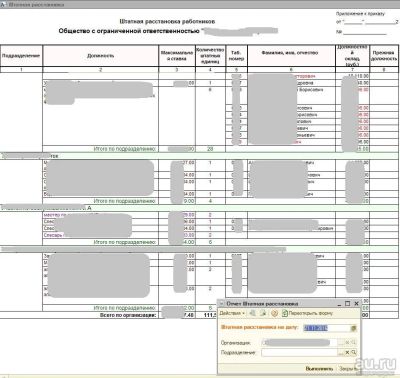Image resolution: width=400 pixels, height=378 pixels.
Task: Click the Переоткрыть форму icon
Action: click(285, 313)
